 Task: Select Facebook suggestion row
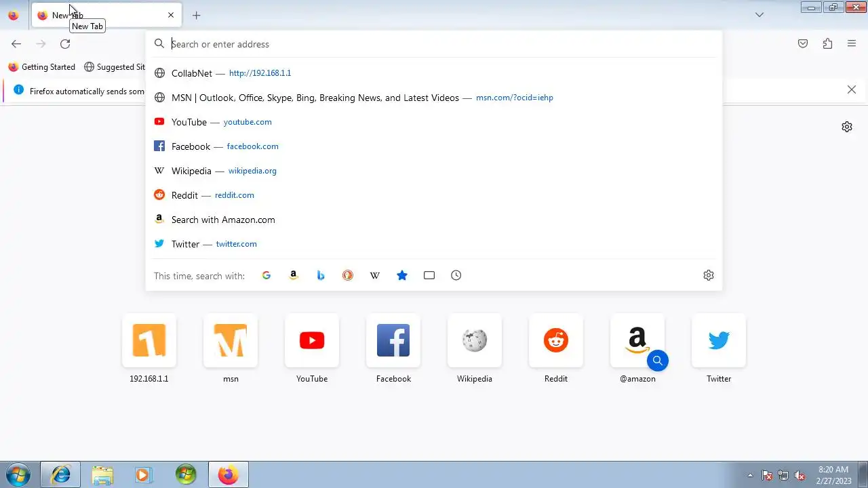coord(434,146)
